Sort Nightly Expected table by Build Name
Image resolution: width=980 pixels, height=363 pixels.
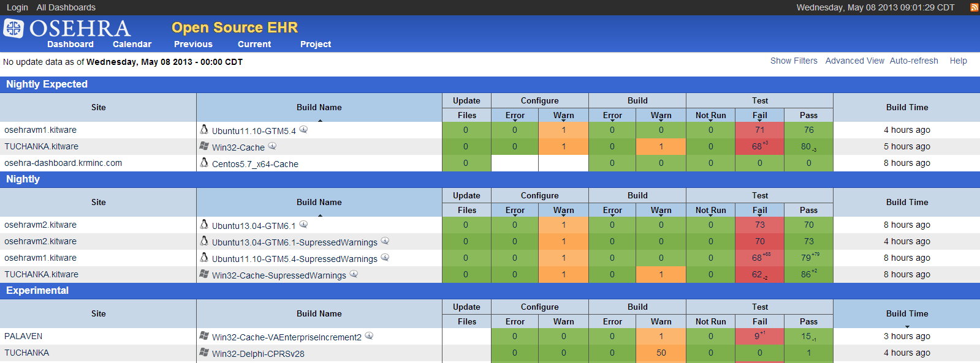pyautogui.click(x=319, y=107)
